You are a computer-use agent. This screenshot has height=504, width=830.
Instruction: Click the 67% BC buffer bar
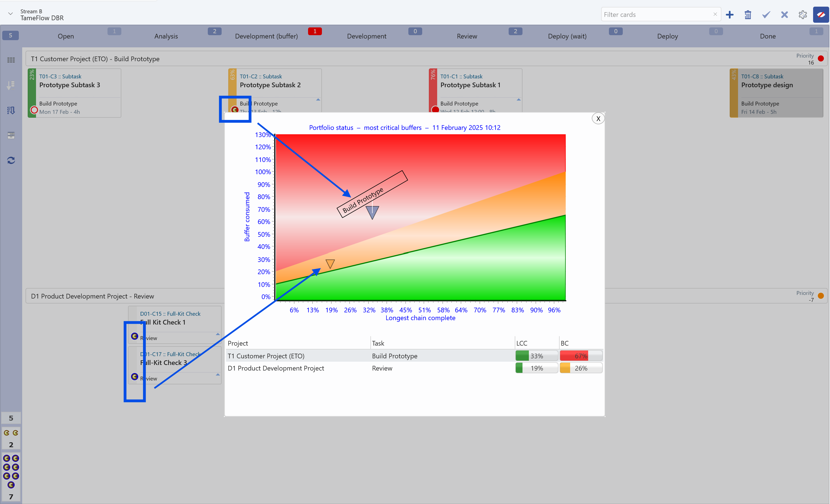[x=580, y=356]
